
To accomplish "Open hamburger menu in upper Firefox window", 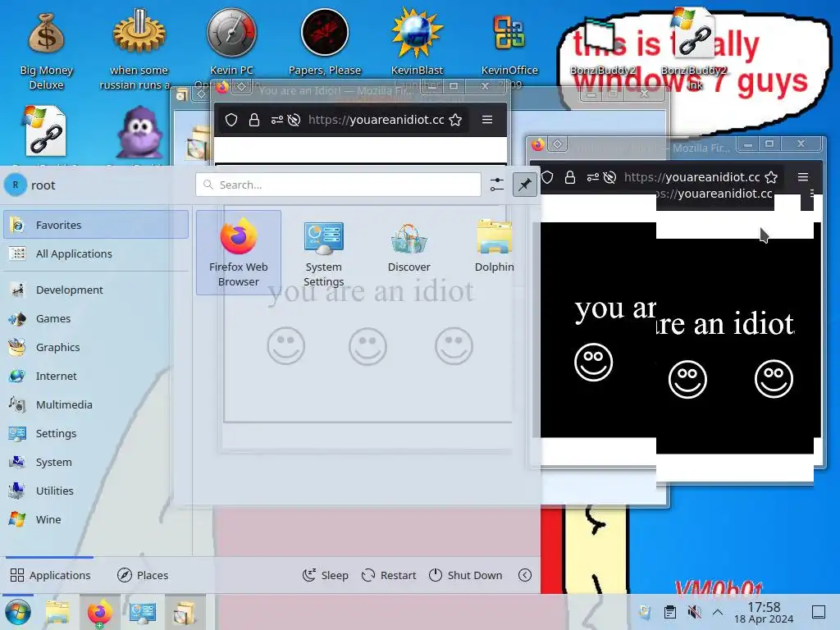I will pyautogui.click(x=487, y=120).
